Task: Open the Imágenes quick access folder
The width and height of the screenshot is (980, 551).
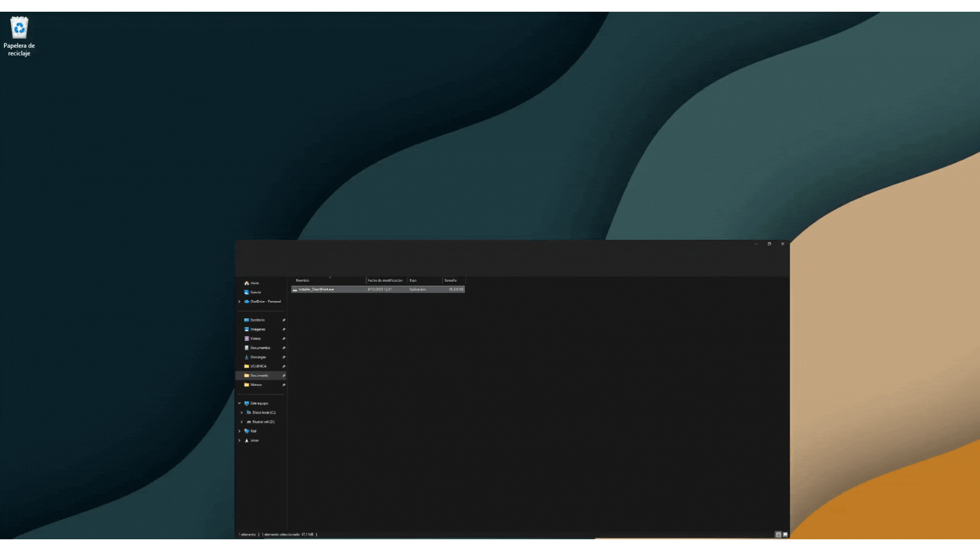Action: click(x=257, y=330)
